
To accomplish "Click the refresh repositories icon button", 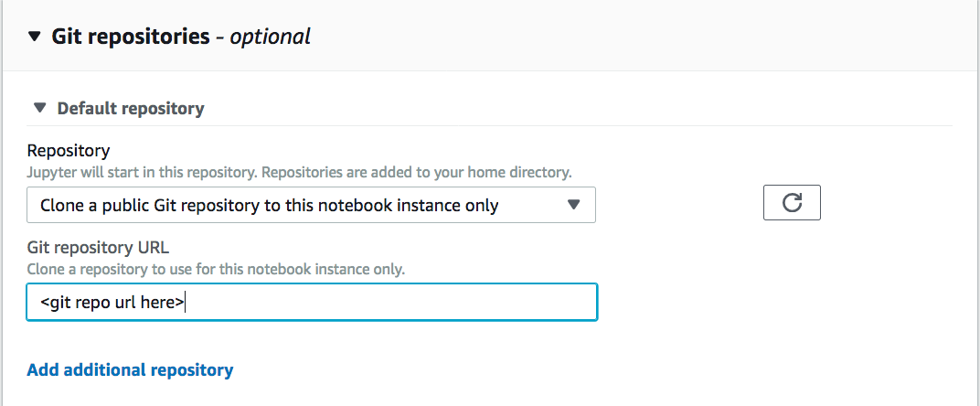I will click(x=792, y=203).
